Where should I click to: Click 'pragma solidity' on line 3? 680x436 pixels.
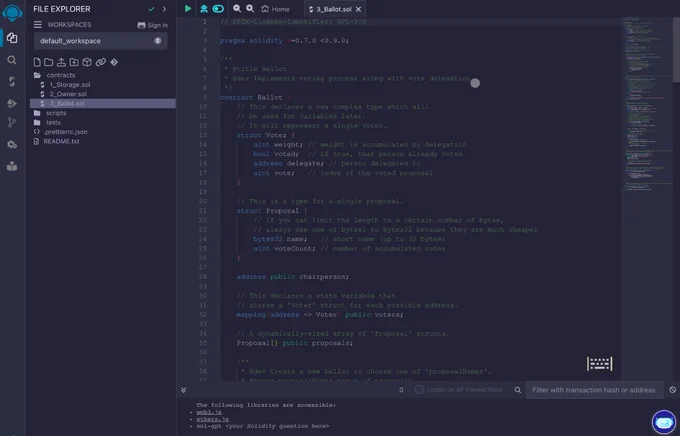[251, 40]
